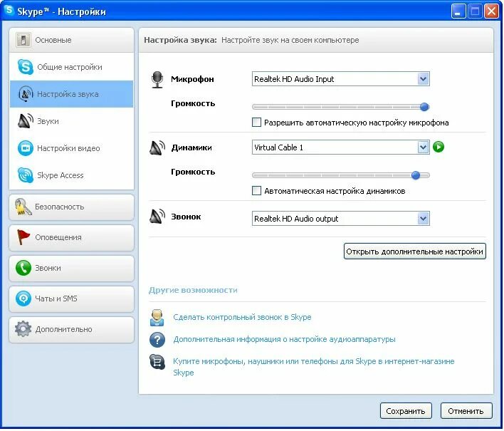Click the speaker icon next to Динамики

click(157, 148)
